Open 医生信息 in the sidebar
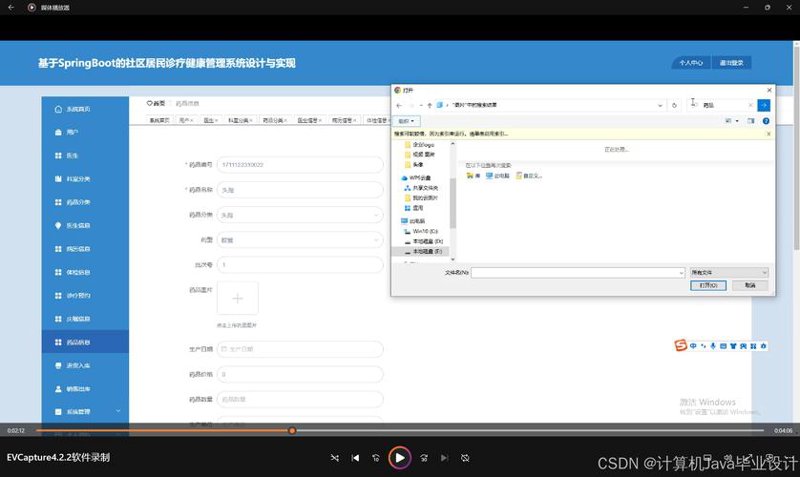 tap(85, 225)
